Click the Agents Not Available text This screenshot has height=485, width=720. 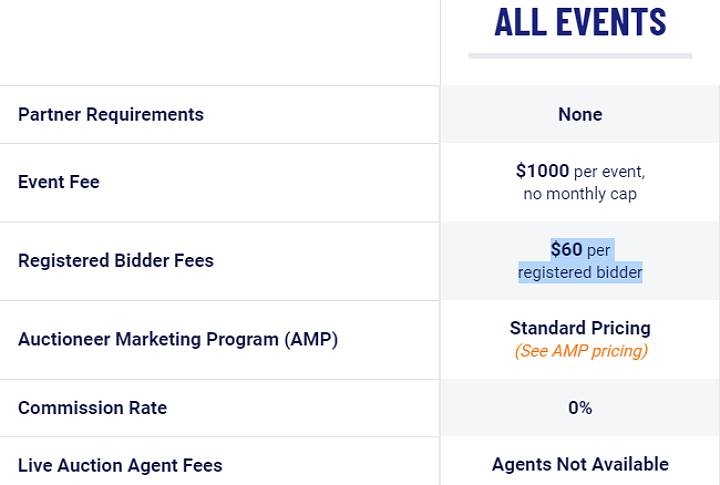[580, 464]
